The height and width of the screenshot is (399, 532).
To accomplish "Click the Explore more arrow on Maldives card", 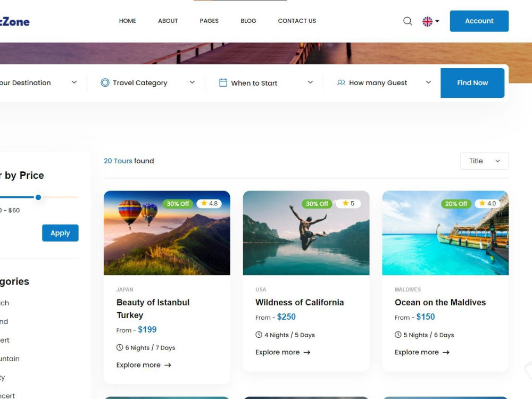I will [x=446, y=353].
